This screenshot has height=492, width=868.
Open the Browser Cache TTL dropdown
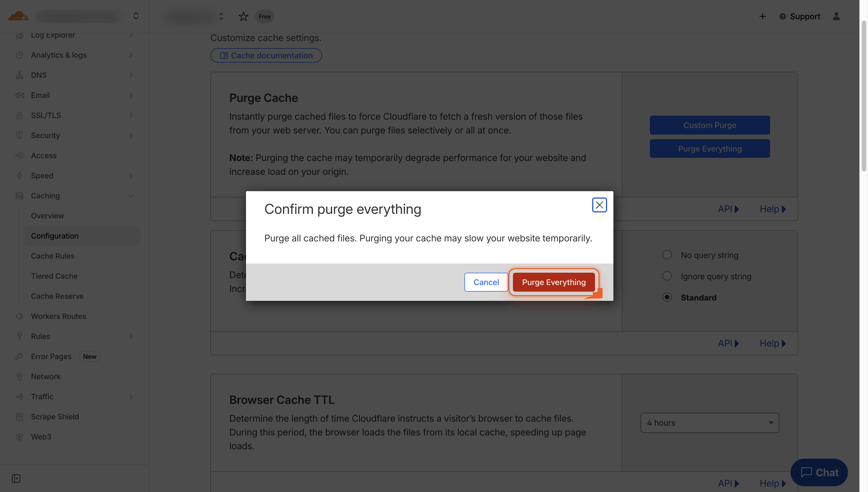[710, 422]
